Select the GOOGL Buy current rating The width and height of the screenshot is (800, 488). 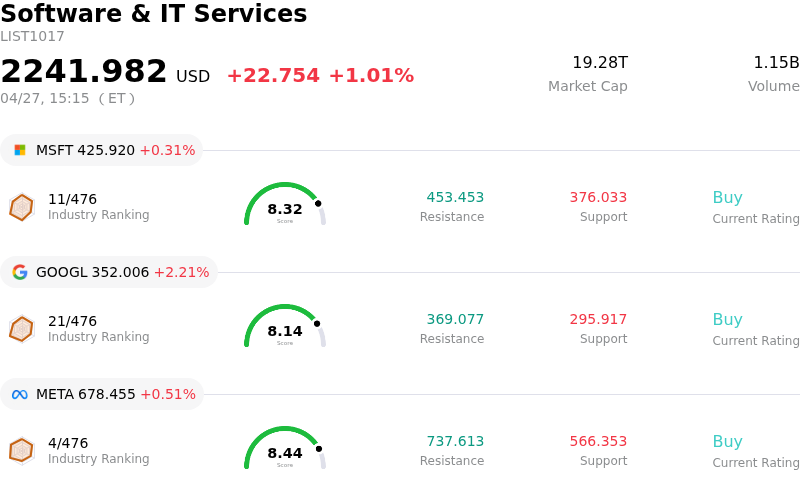tap(727, 320)
